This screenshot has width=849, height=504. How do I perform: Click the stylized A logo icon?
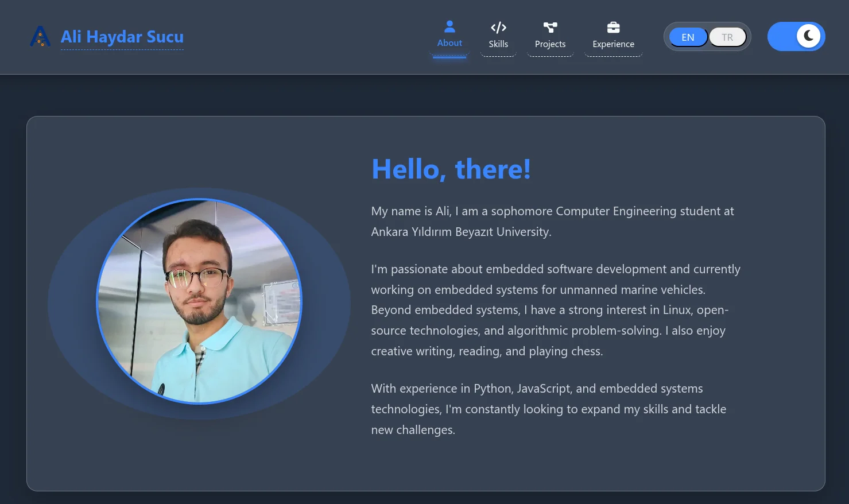coord(40,37)
